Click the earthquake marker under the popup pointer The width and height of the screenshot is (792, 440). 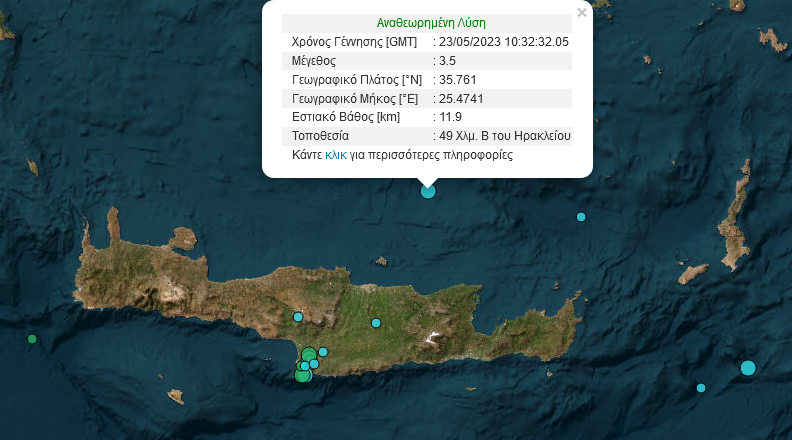click(428, 191)
